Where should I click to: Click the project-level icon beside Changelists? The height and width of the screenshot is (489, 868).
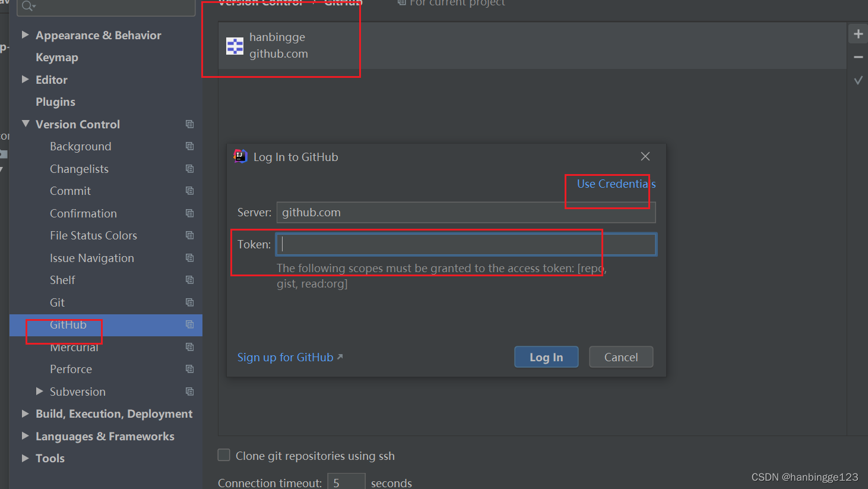tap(190, 169)
